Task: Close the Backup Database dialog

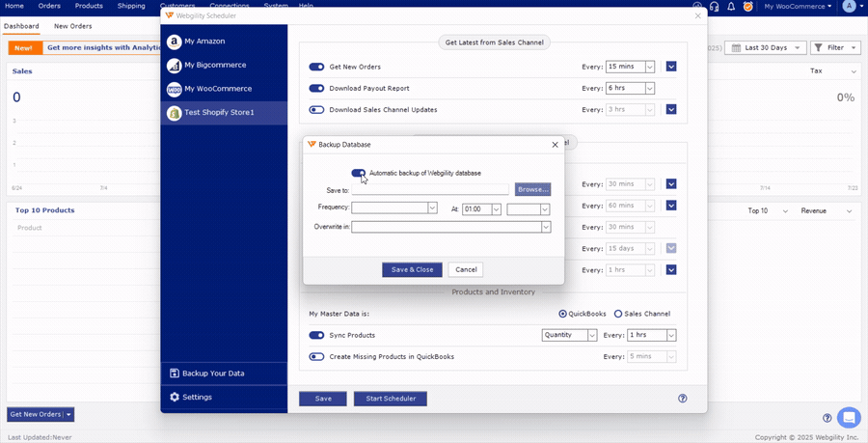Action: tap(555, 145)
